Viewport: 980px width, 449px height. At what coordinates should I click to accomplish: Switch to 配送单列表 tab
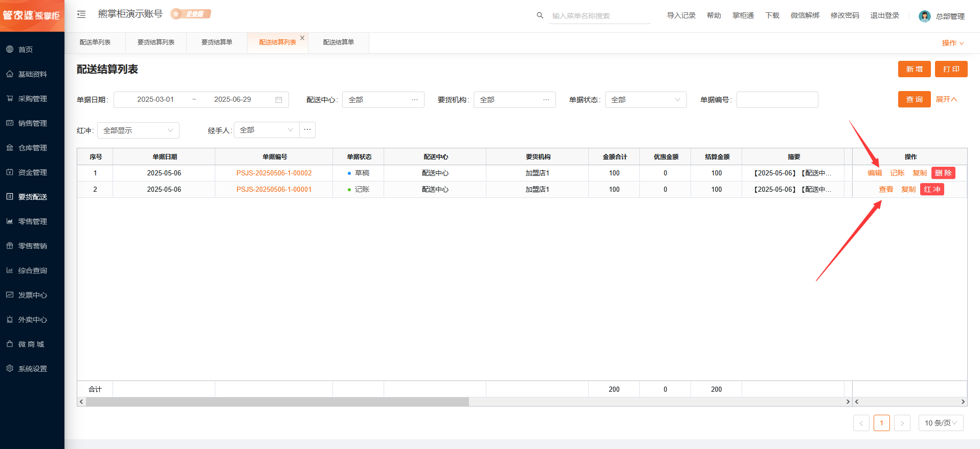click(x=95, y=42)
